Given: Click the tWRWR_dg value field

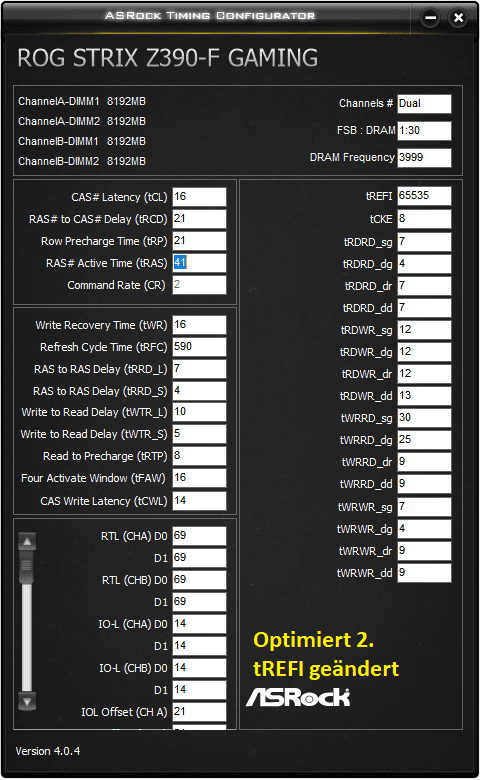Looking at the screenshot, I should [424, 529].
